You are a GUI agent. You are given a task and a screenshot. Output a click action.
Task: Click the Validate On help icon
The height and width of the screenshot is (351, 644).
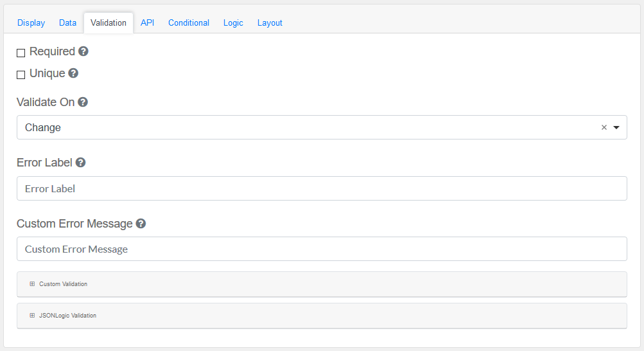point(83,102)
